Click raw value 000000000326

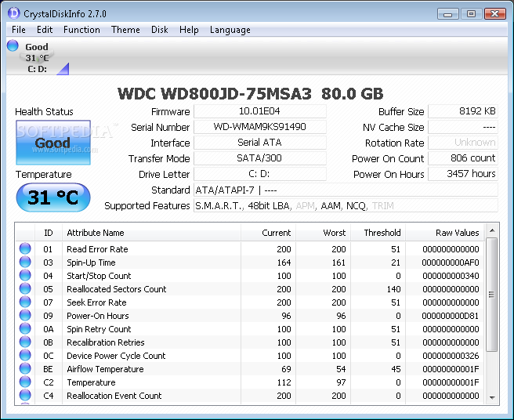point(451,356)
